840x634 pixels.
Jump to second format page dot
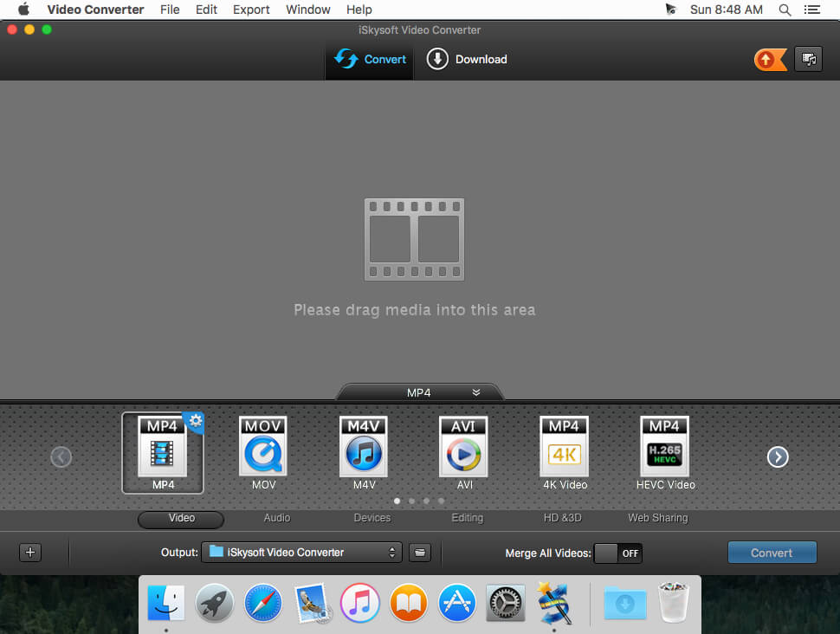click(x=411, y=501)
